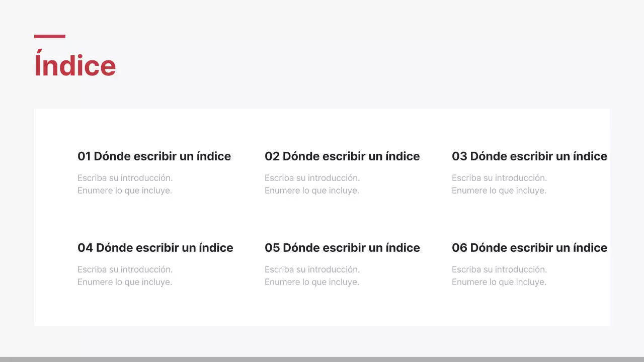Select heading "01 Dónde escribir un índice"

(x=154, y=156)
